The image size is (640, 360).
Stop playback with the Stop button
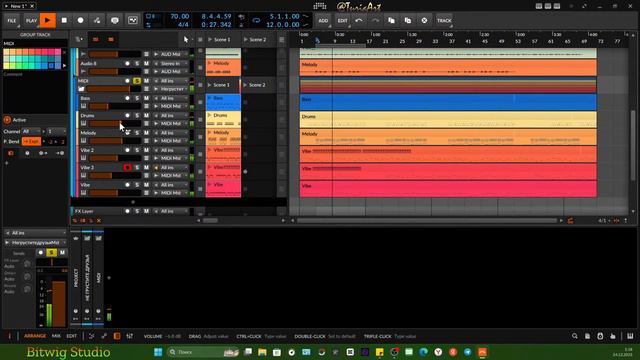click(x=64, y=20)
